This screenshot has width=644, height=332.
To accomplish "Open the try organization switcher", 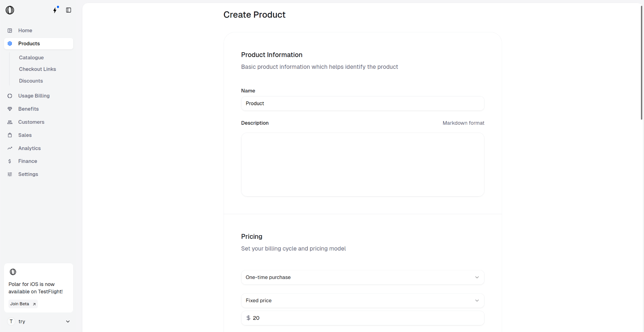I will coord(39,321).
